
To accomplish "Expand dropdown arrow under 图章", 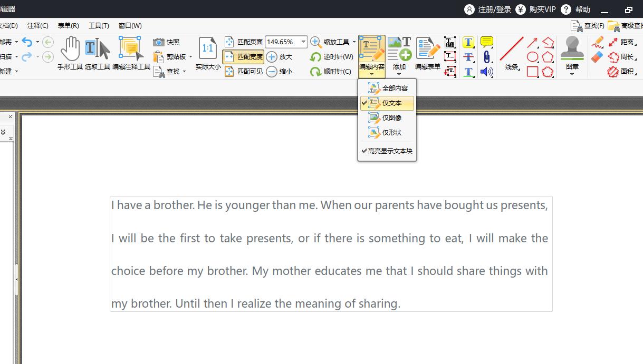I will pos(572,74).
